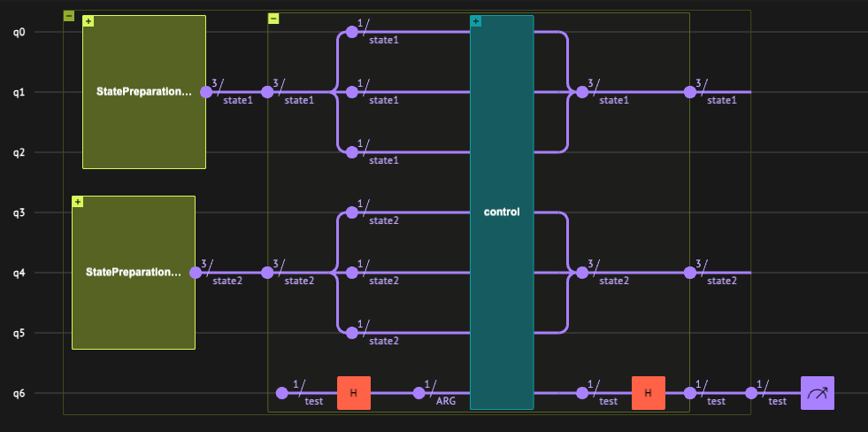Click the q4 qubit label
This screenshot has height=432, width=868.
coord(19,273)
